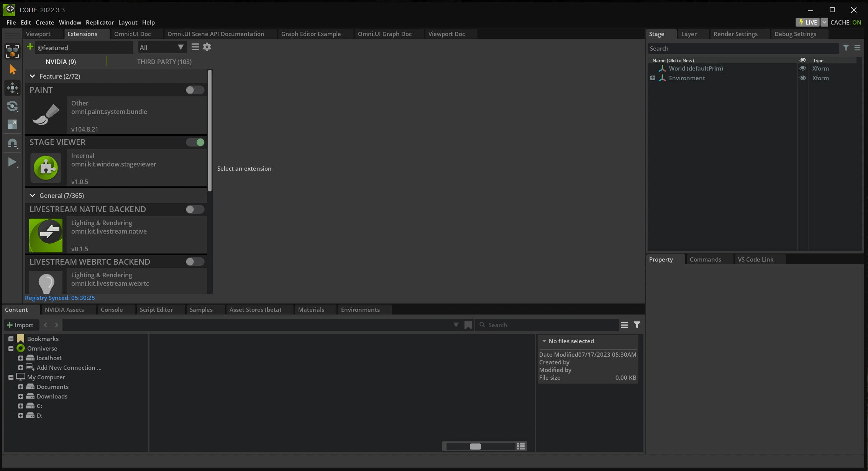Image resolution: width=868 pixels, height=471 pixels.
Task: Toggle the Snap magnet tool
Action: point(12,143)
